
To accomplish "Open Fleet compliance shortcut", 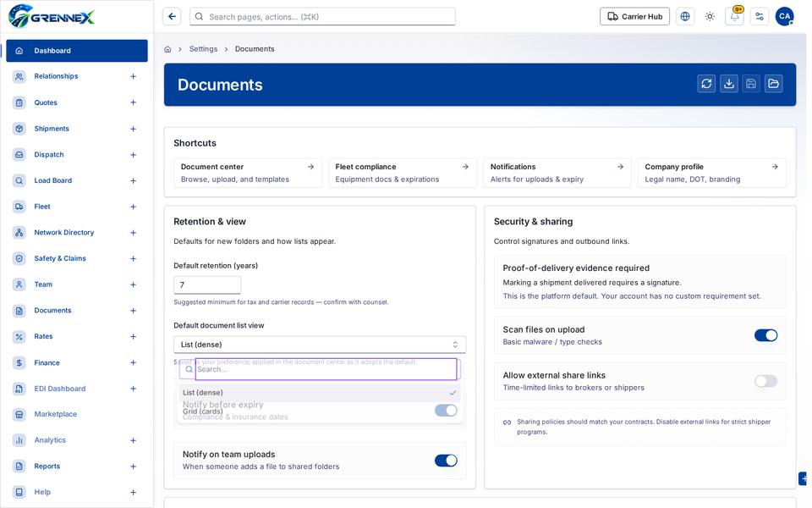I will tap(403, 173).
